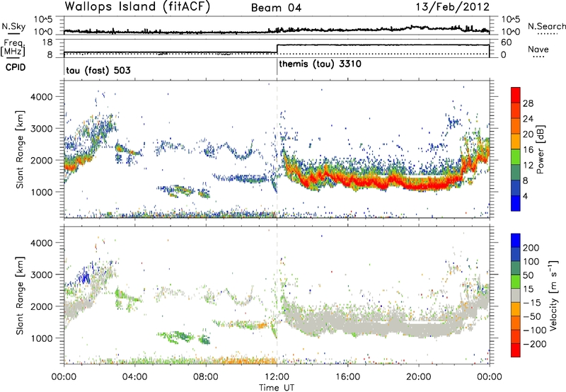Click power scale value 28

[x=528, y=103]
